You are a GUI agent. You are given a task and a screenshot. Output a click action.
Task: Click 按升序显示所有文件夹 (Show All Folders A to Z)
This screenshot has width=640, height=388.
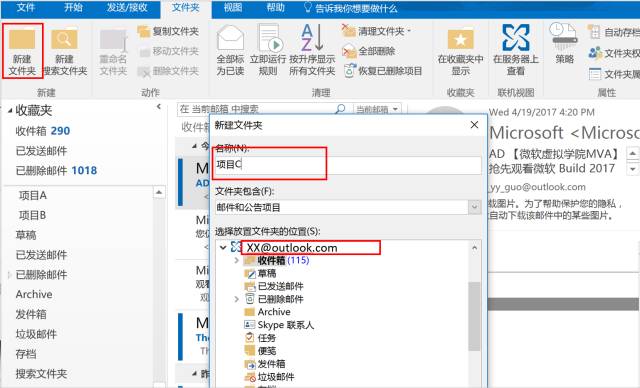pos(312,51)
